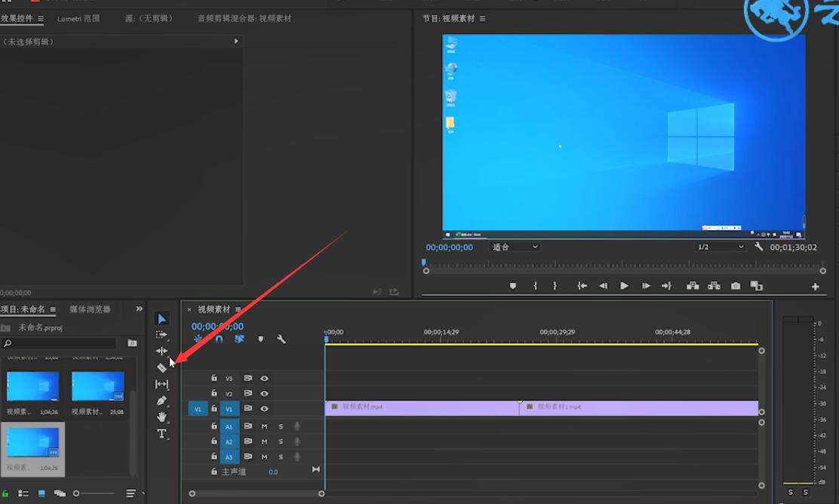Open 效果控件 panel menu
Image resolution: width=839 pixels, height=504 pixels.
pyautogui.click(x=41, y=19)
